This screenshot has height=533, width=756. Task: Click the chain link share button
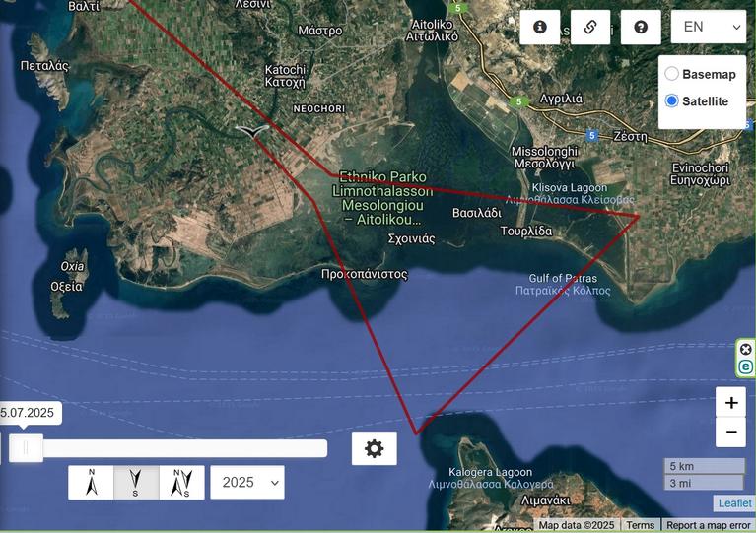pos(590,27)
